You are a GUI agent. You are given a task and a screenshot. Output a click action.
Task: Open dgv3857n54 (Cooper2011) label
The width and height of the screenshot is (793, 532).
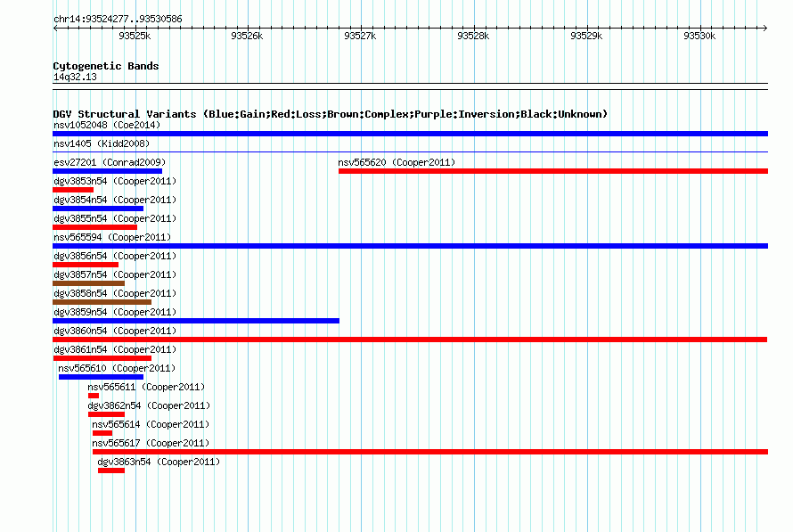click(x=115, y=274)
